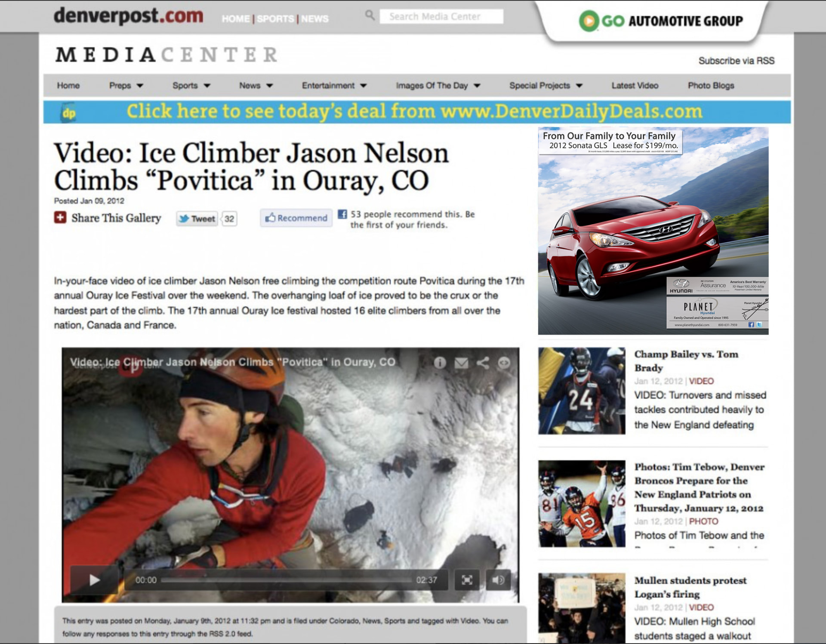Open Mullen students protest headline
This screenshot has height=644, width=826.
(x=690, y=587)
